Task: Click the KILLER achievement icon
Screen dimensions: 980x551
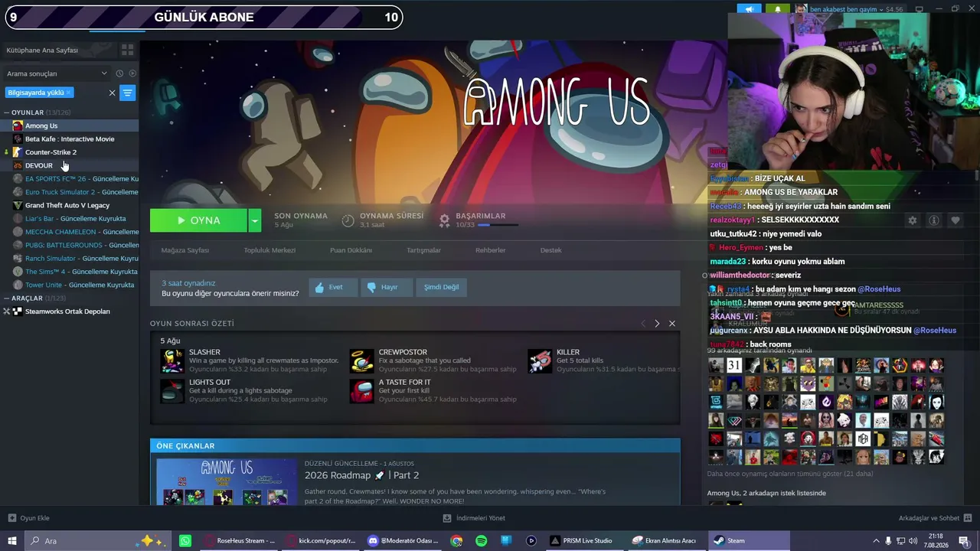Action: (540, 360)
